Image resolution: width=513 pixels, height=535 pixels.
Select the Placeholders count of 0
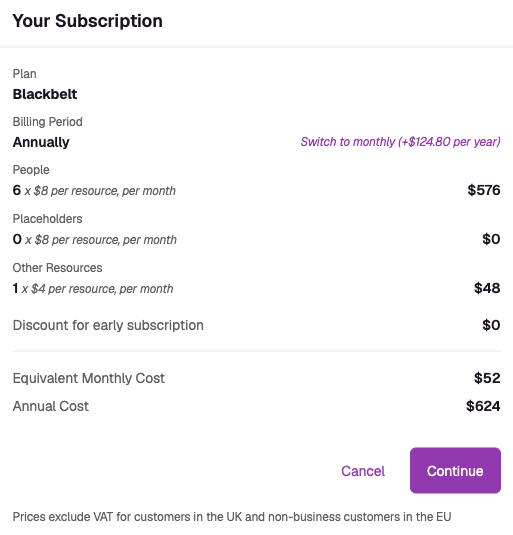tap(17, 239)
